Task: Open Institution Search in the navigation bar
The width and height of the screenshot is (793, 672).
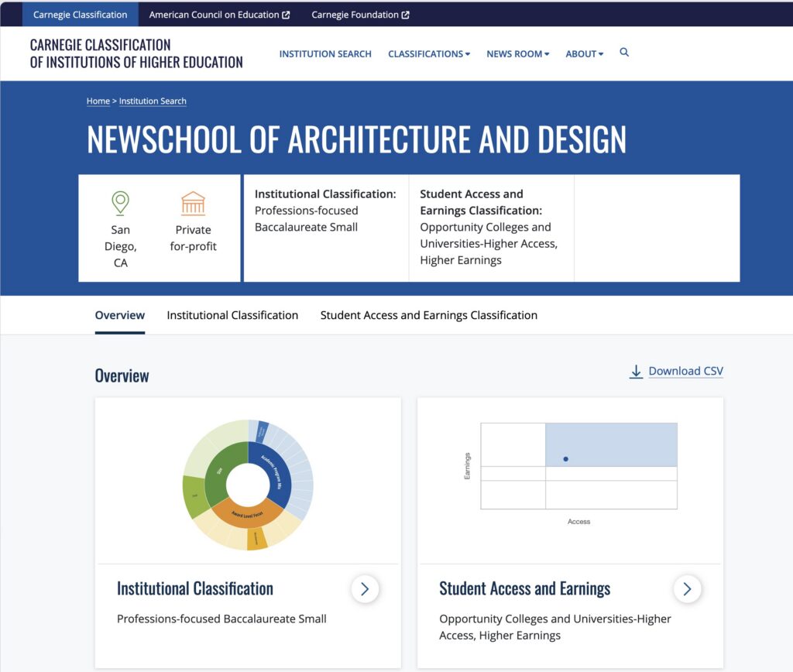Action: coord(325,53)
